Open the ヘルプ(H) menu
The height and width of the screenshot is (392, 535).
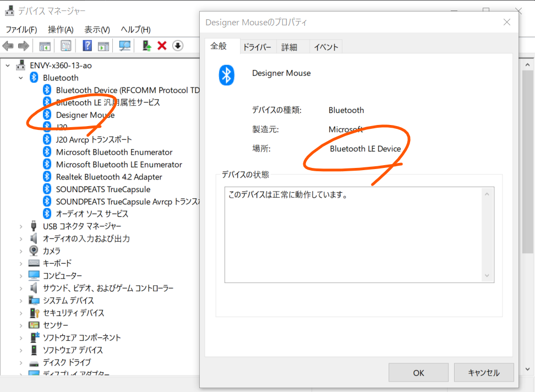(x=135, y=30)
